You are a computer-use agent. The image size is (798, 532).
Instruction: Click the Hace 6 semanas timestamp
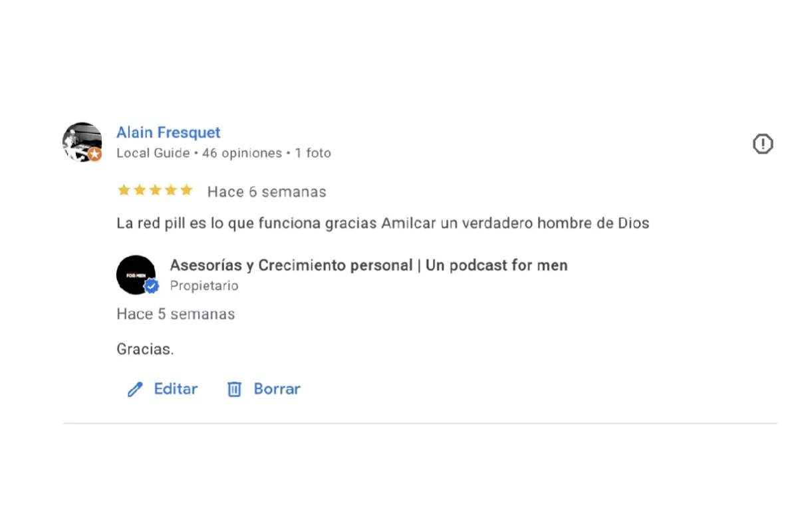(x=267, y=192)
